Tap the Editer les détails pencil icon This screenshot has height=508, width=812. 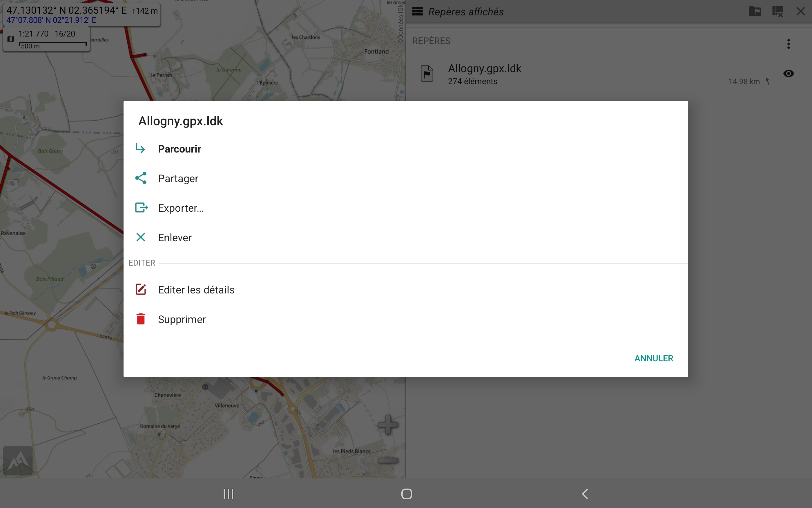[x=141, y=290]
